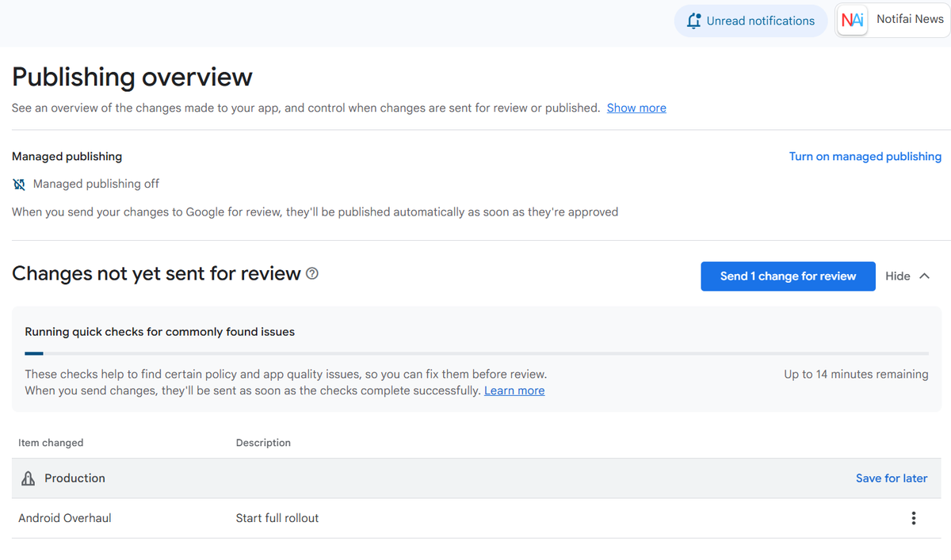The width and height of the screenshot is (951, 560).
Task: Click the help icon beside Changes heading
Action: (312, 273)
